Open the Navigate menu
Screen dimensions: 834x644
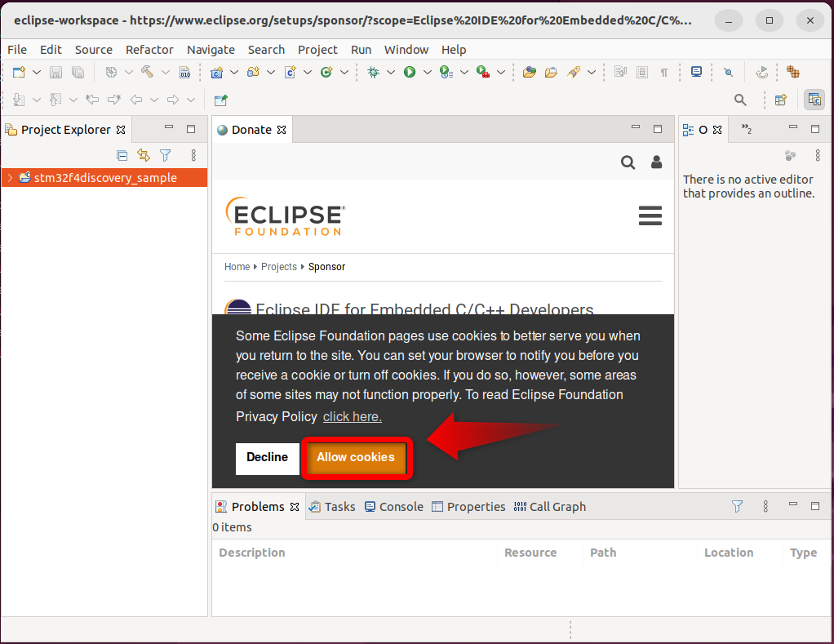coord(211,50)
